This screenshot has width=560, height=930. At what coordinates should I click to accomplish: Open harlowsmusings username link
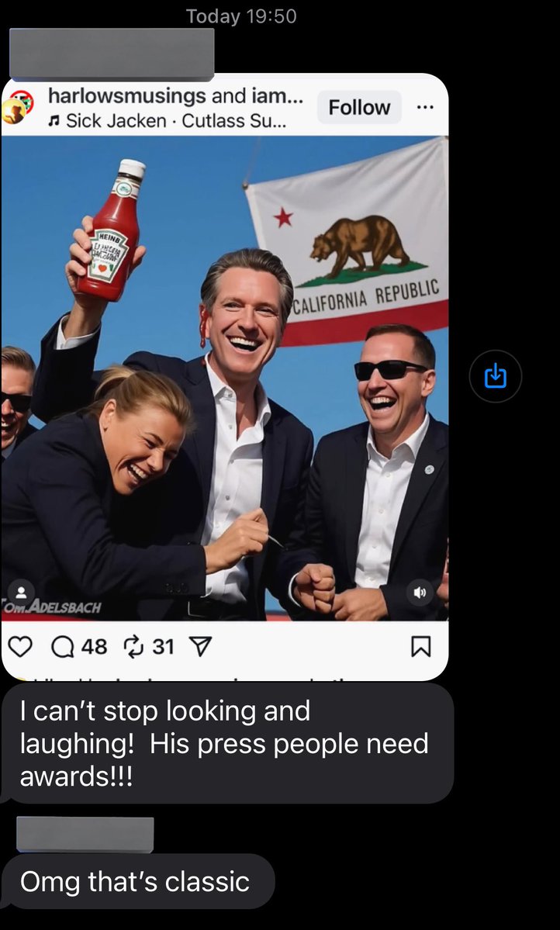(x=126, y=96)
